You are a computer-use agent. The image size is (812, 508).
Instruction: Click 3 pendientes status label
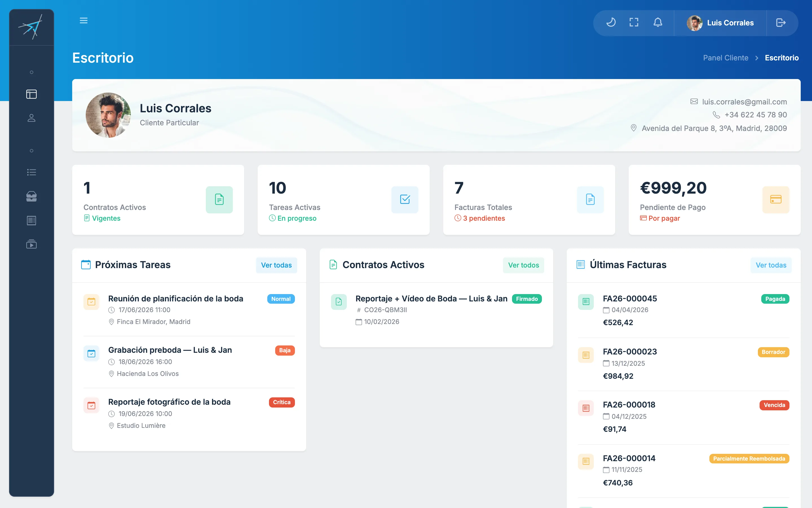pos(484,218)
